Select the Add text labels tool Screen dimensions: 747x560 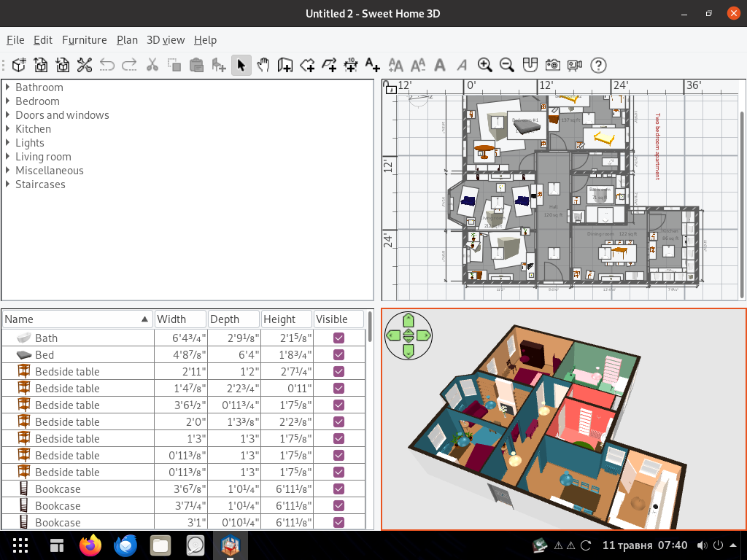pyautogui.click(x=373, y=65)
